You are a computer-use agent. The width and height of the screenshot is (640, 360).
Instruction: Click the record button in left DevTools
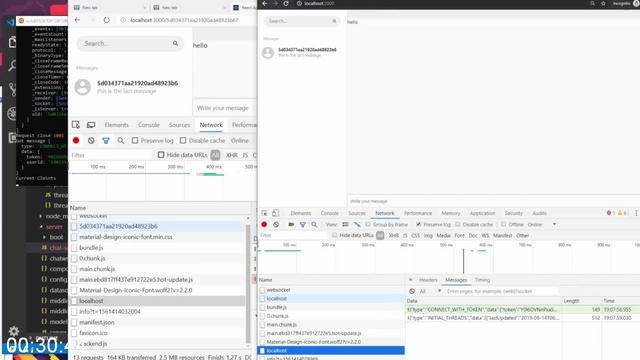tap(76, 140)
